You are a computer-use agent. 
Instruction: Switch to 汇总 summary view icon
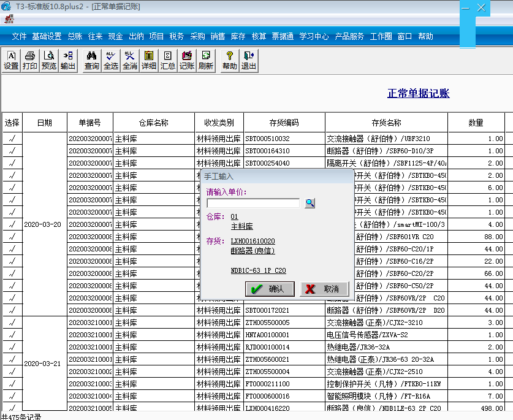coord(168,61)
